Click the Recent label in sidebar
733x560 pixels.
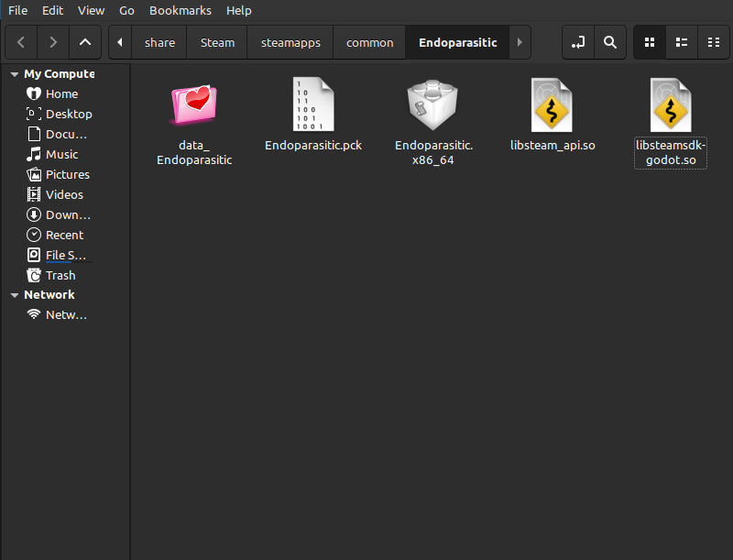click(x=64, y=236)
